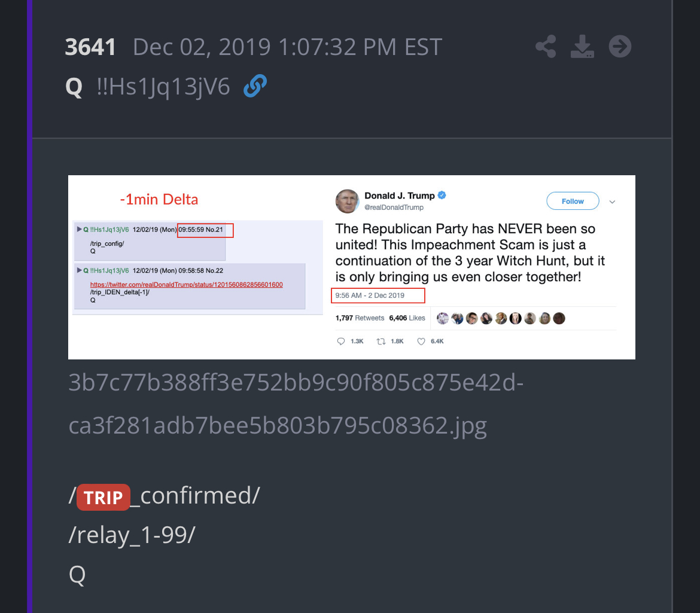
Task: Click the red TRIP tag
Action: click(x=103, y=497)
